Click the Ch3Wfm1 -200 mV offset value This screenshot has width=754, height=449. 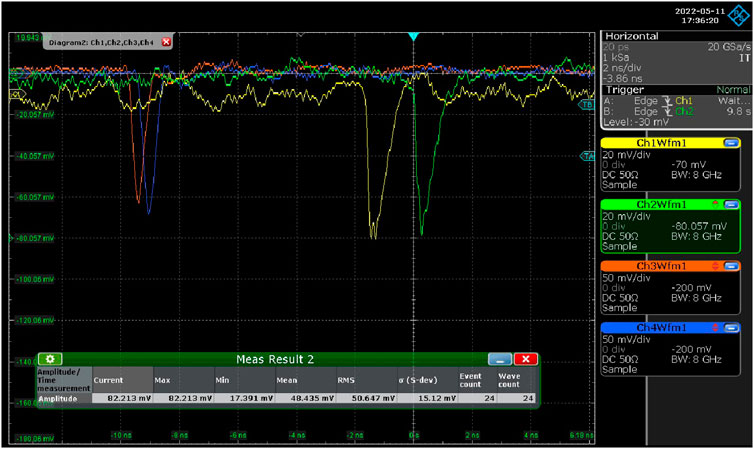[691, 287]
